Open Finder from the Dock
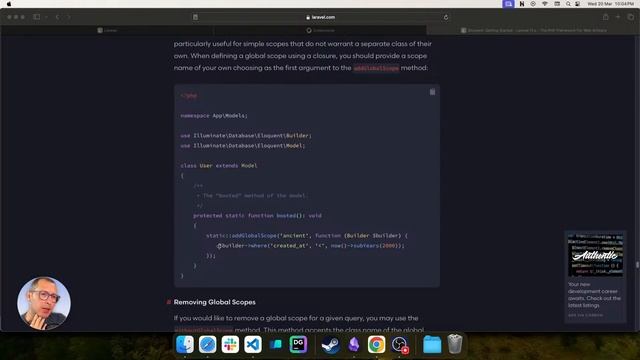 pyautogui.click(x=185, y=344)
